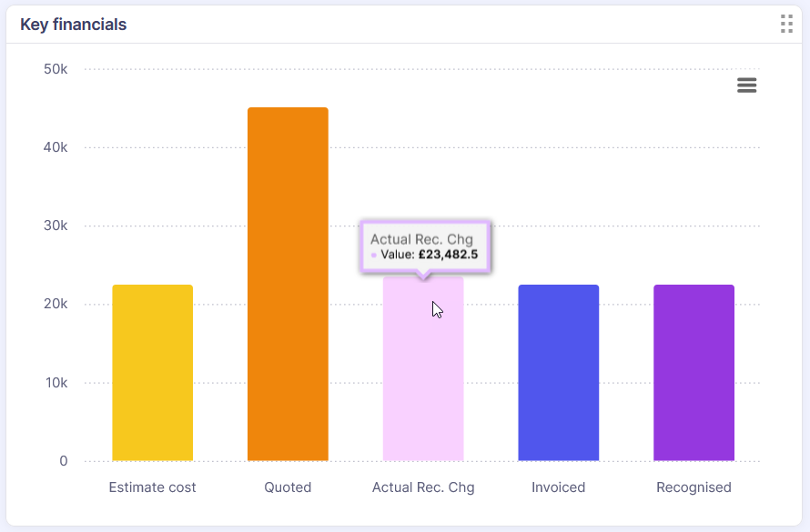
Task: Click the blue Invoiced bar
Action: pyautogui.click(x=559, y=373)
